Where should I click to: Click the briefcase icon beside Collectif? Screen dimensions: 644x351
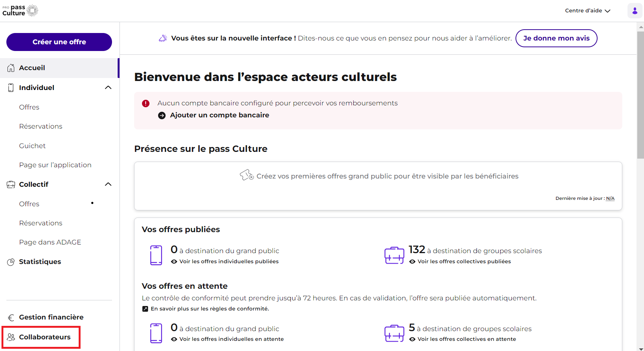tap(11, 184)
